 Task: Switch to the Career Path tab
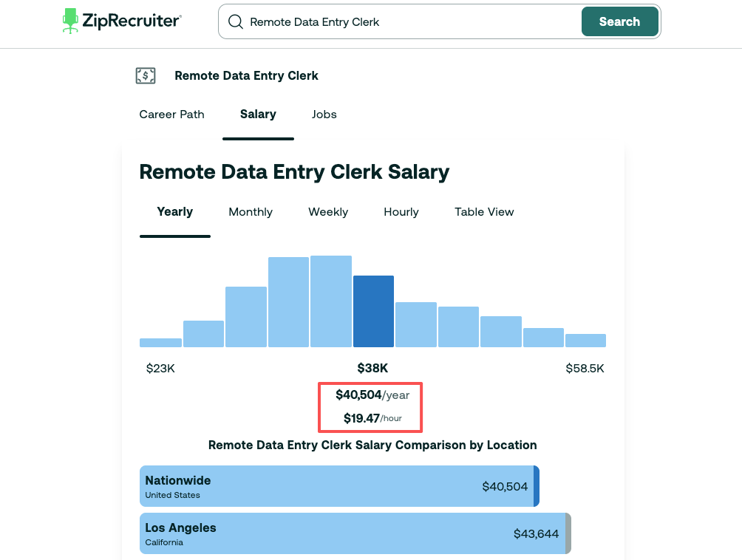click(x=171, y=115)
